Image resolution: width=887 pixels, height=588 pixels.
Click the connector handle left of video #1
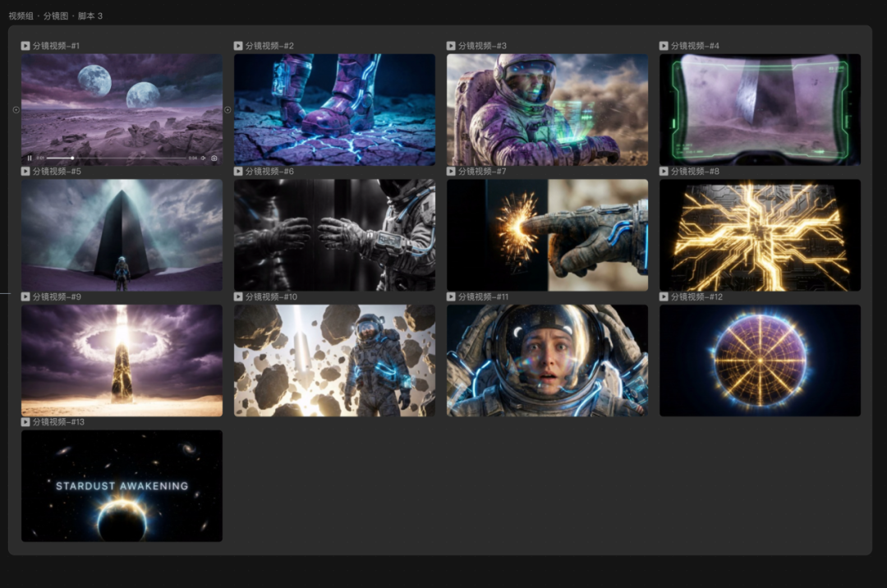tap(16, 109)
